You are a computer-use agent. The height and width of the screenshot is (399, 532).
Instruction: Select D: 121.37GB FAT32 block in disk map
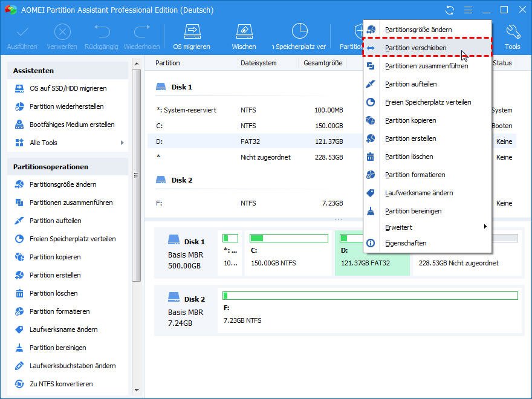click(x=372, y=264)
